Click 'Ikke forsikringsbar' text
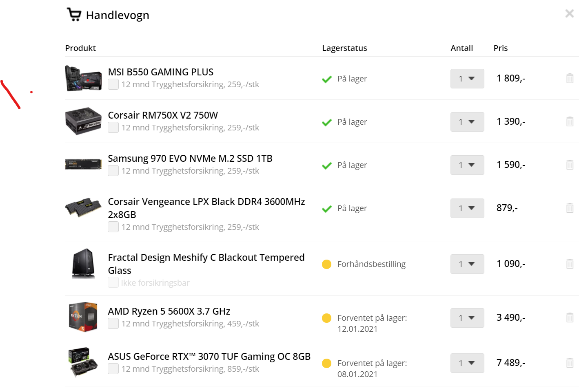 tap(155, 283)
